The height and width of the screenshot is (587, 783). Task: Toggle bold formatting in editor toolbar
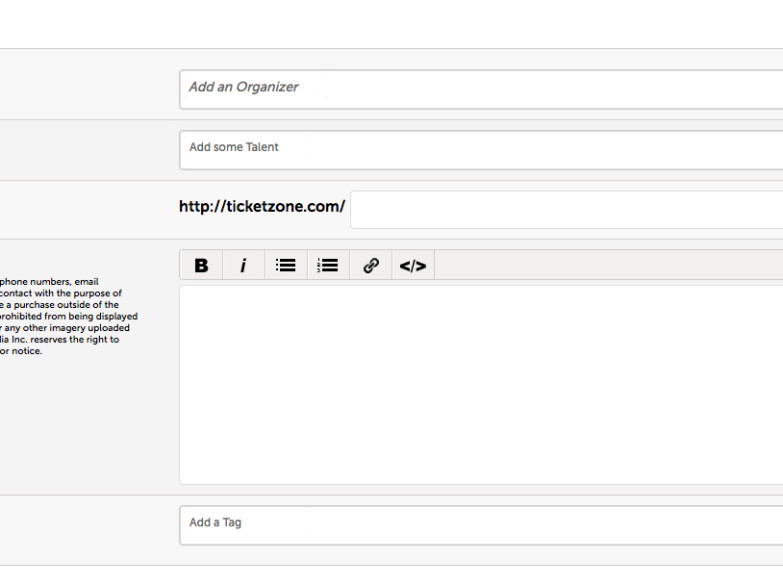tap(201, 265)
